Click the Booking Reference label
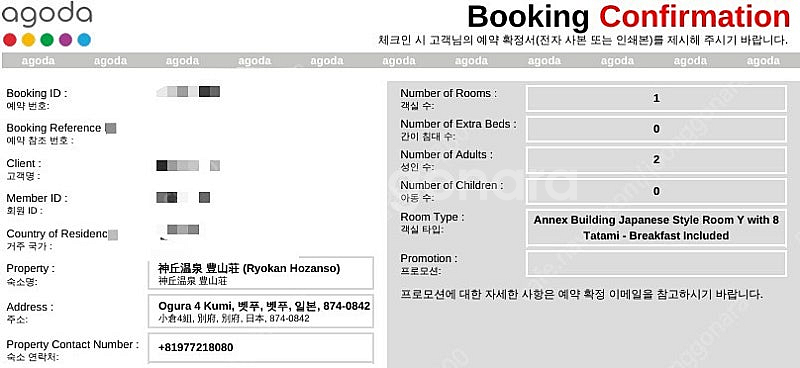Image resolution: width=800 pixels, height=368 pixels. click(54, 128)
